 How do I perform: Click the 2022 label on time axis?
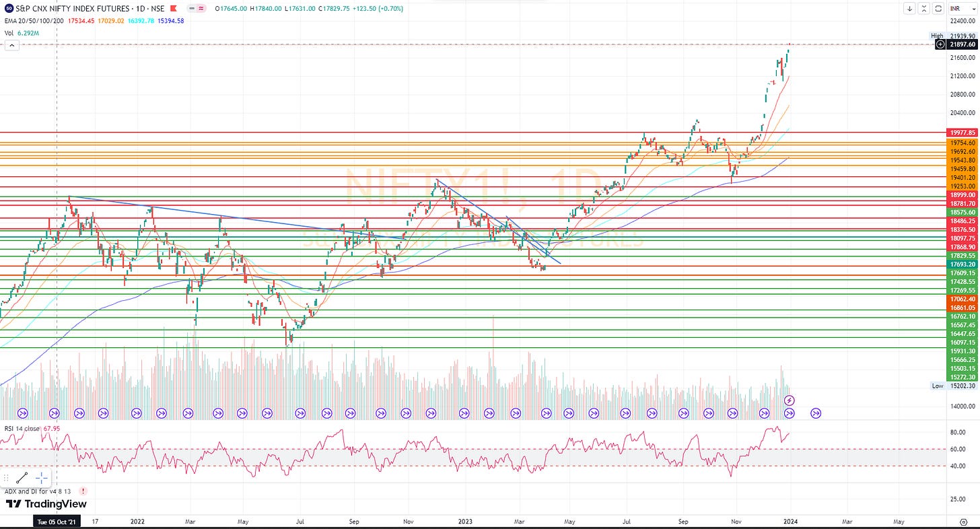pos(137,522)
